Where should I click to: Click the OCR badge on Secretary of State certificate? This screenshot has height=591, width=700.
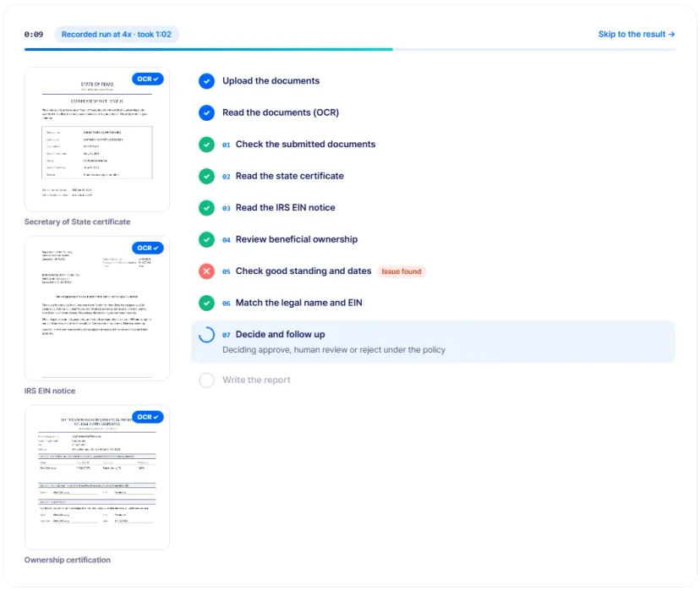point(148,79)
